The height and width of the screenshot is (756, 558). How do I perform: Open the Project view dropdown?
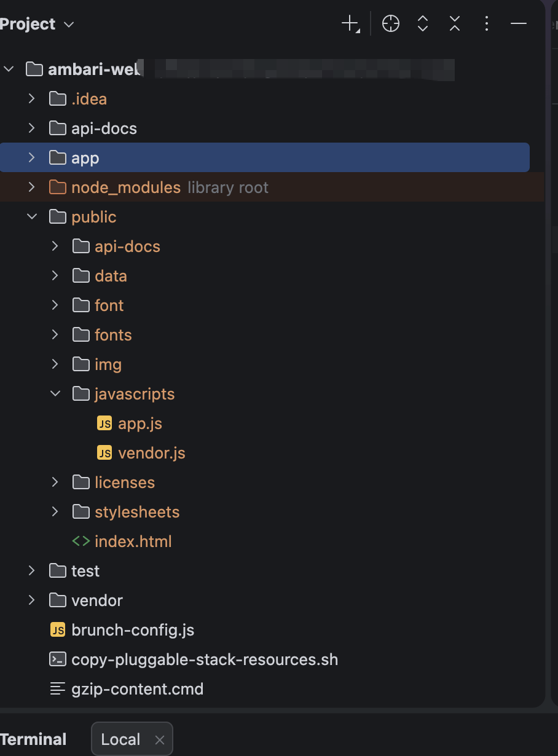click(x=37, y=24)
